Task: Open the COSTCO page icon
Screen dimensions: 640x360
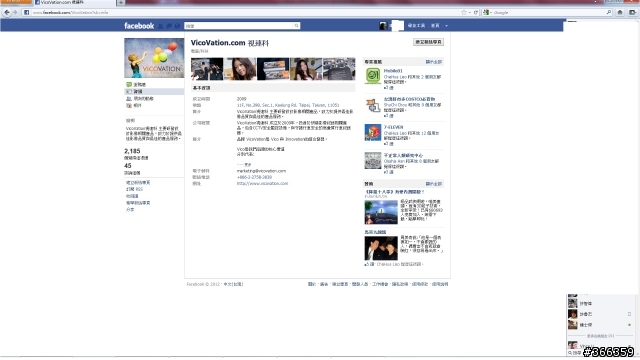Action: click(x=373, y=104)
